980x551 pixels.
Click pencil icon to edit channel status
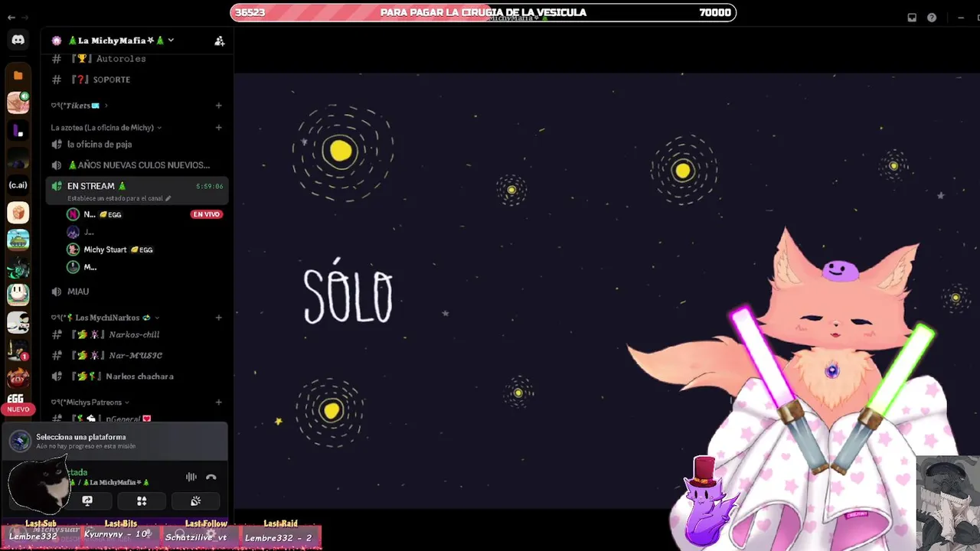pyautogui.click(x=168, y=198)
